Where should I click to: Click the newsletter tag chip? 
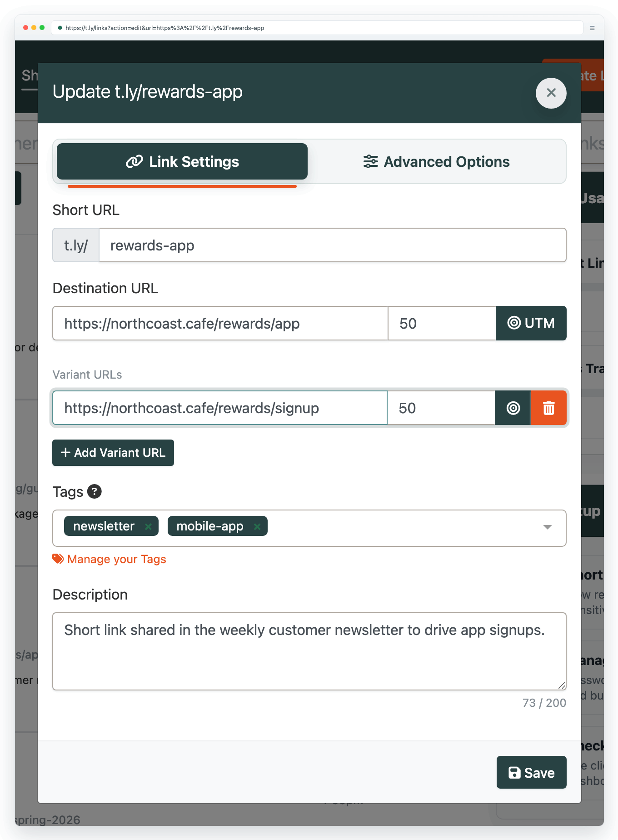click(x=111, y=526)
